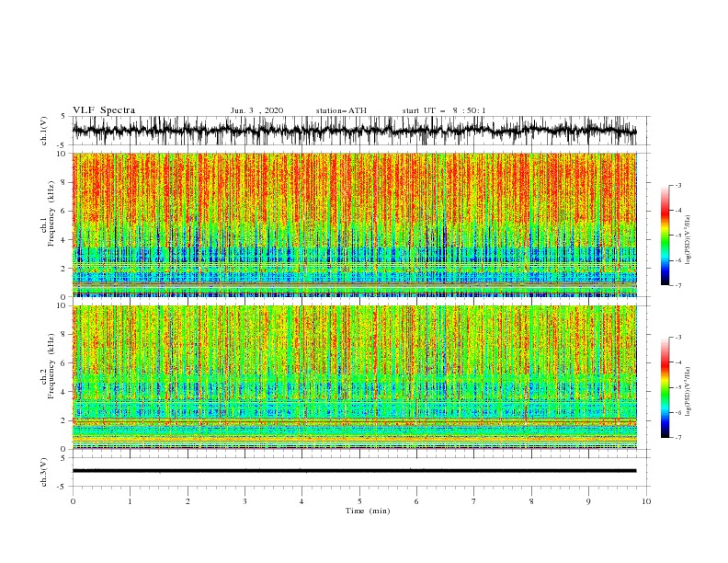Click the ch.2 PSD color scale bar
Screen dimensions: 728x563
[x=665, y=387]
